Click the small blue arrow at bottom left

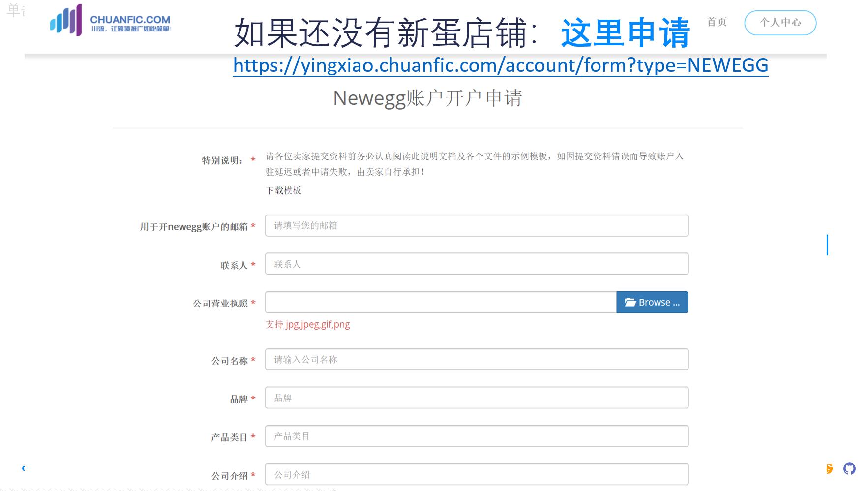tap(23, 468)
